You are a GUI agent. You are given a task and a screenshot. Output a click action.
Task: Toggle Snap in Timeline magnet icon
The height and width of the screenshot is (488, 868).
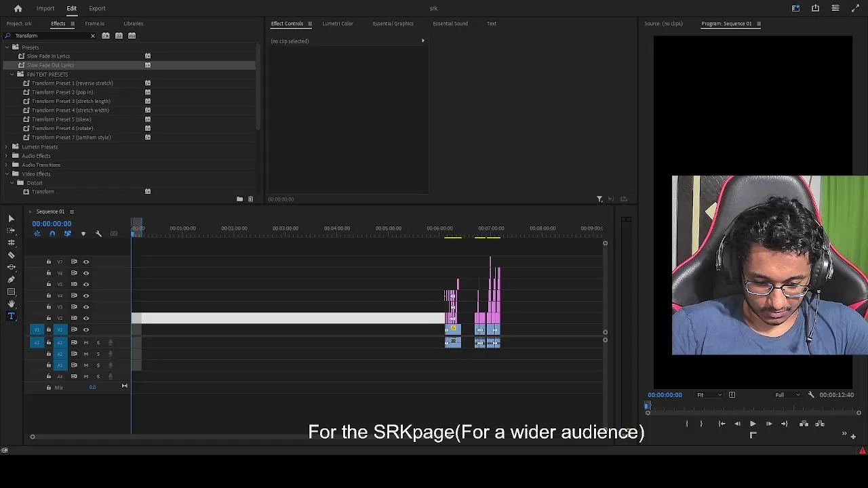[52, 234]
